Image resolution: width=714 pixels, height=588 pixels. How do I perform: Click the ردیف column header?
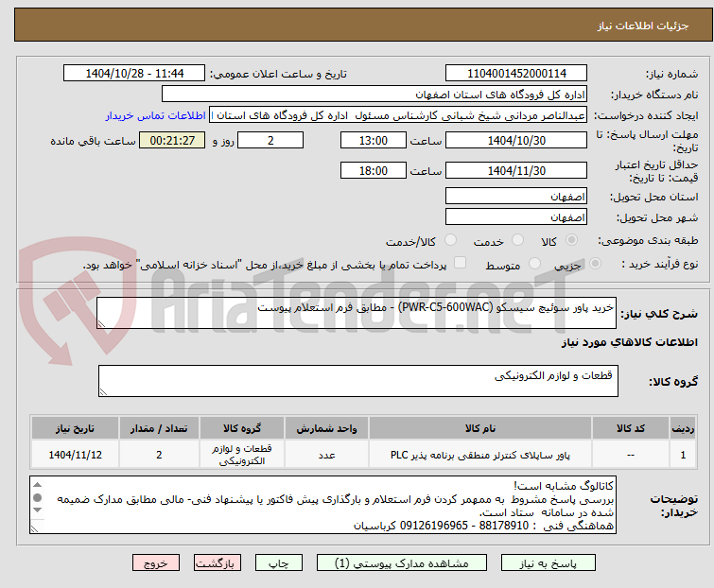[x=683, y=428]
